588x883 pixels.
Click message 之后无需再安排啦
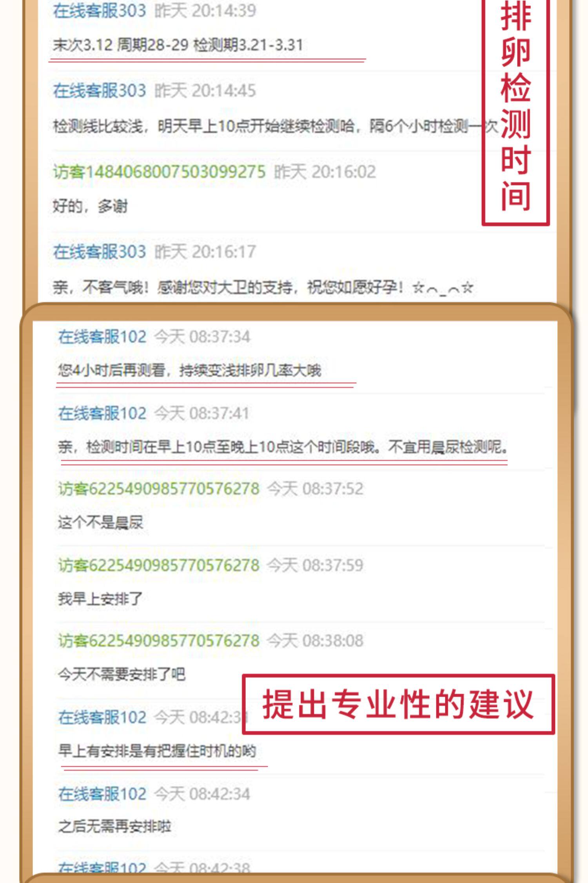pos(115,827)
